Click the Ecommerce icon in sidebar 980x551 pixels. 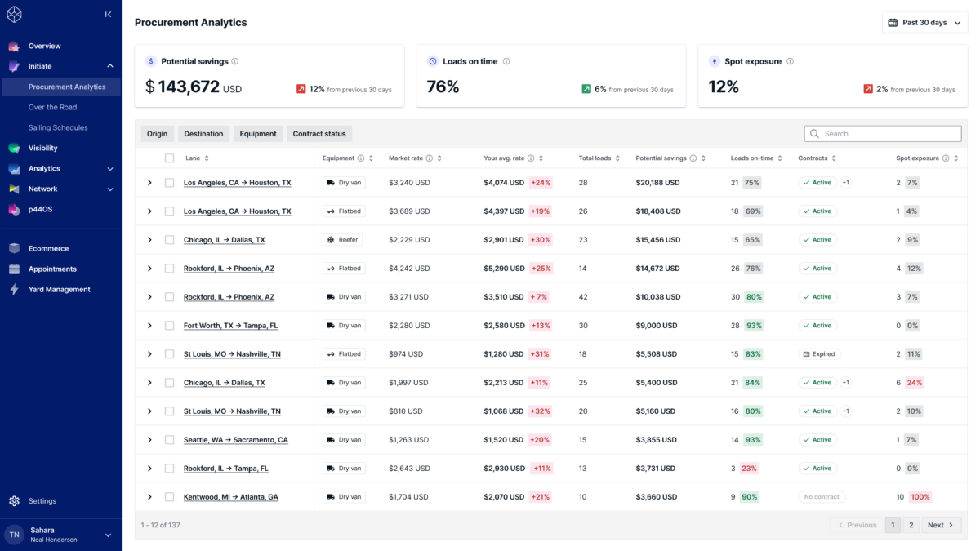coord(14,248)
